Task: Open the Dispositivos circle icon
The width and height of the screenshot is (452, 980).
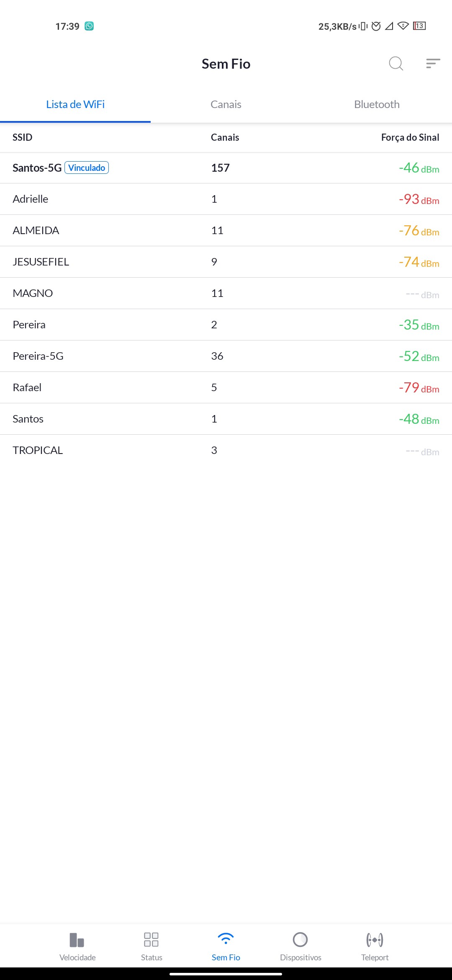Action: [300, 940]
